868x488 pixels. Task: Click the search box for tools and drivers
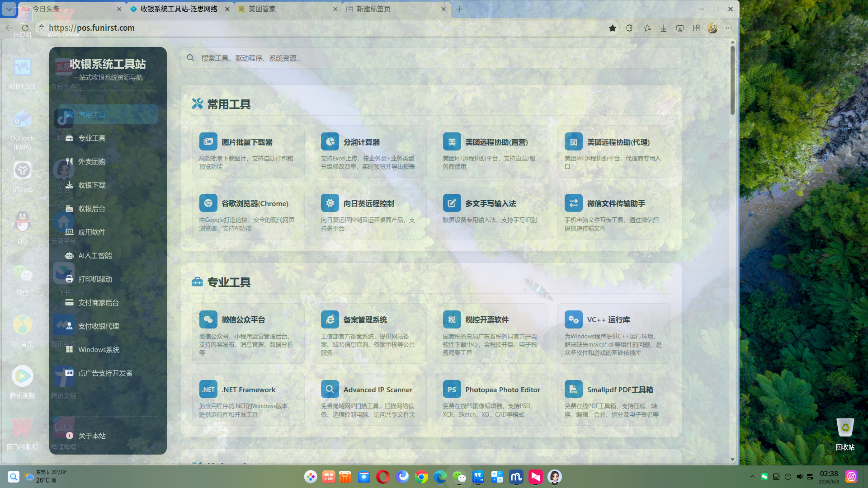(x=431, y=58)
